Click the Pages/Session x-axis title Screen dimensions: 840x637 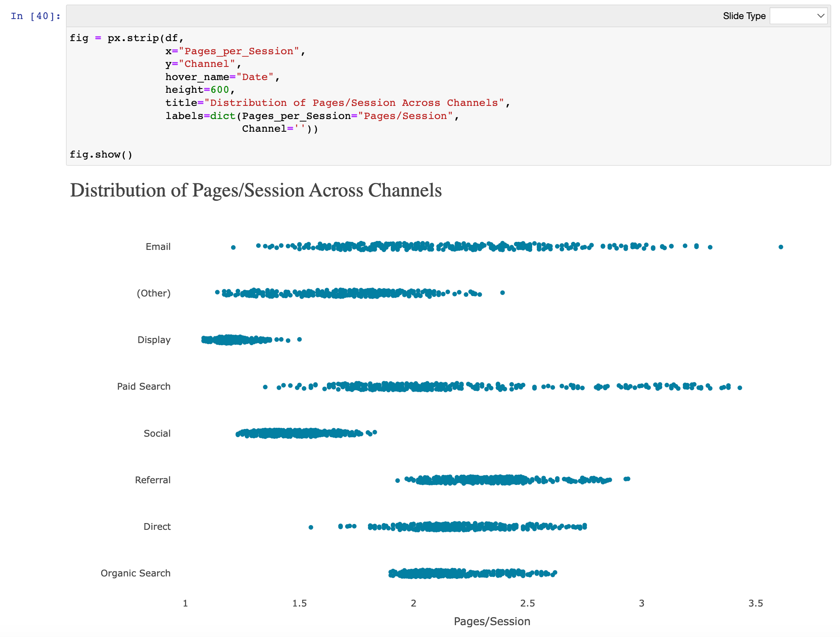click(x=492, y=621)
